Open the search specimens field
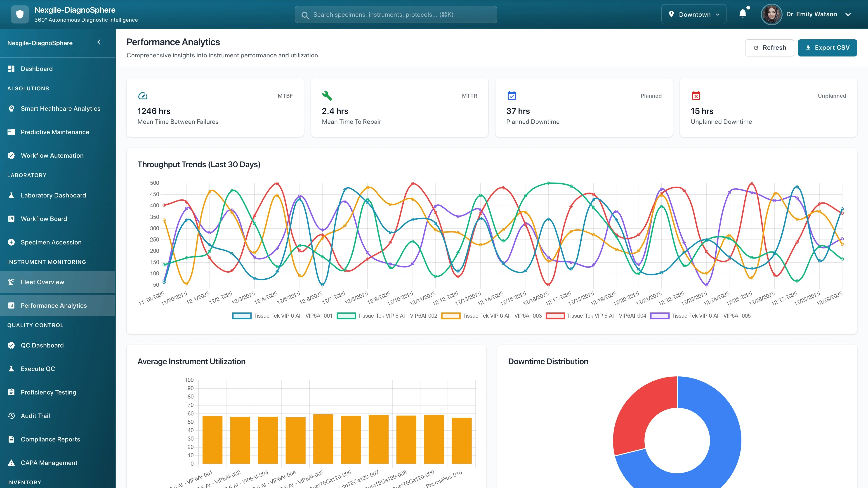The width and height of the screenshot is (868, 488). [396, 14]
